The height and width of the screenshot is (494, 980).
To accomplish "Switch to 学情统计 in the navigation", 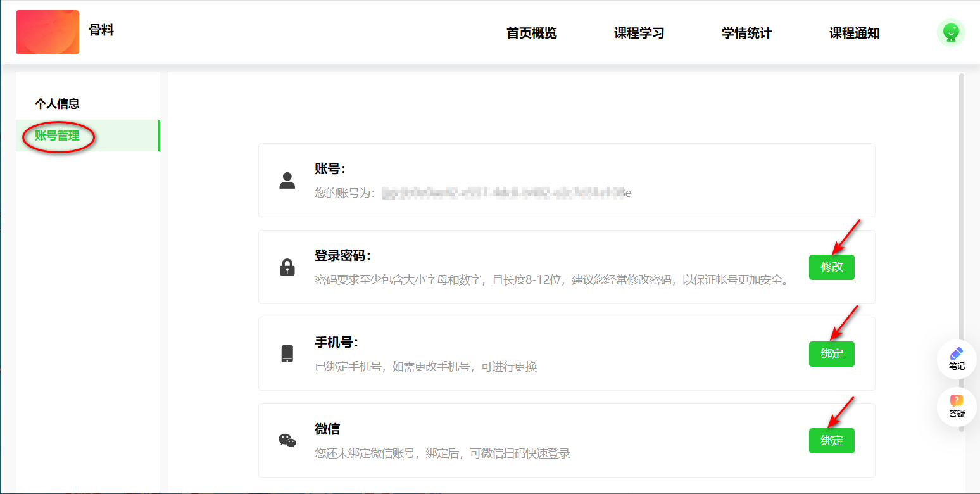I will 746,34.
